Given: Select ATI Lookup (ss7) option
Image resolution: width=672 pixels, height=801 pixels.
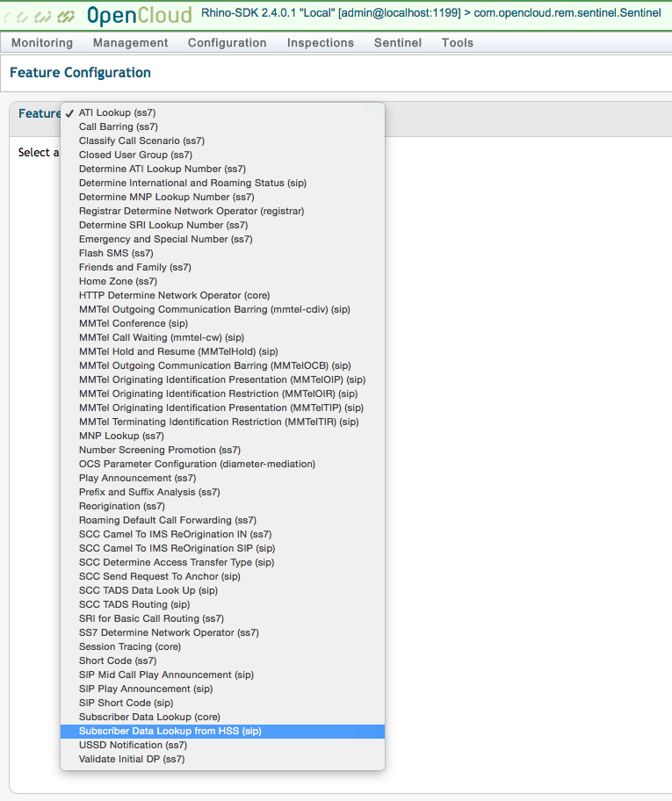Looking at the screenshot, I should (x=117, y=112).
